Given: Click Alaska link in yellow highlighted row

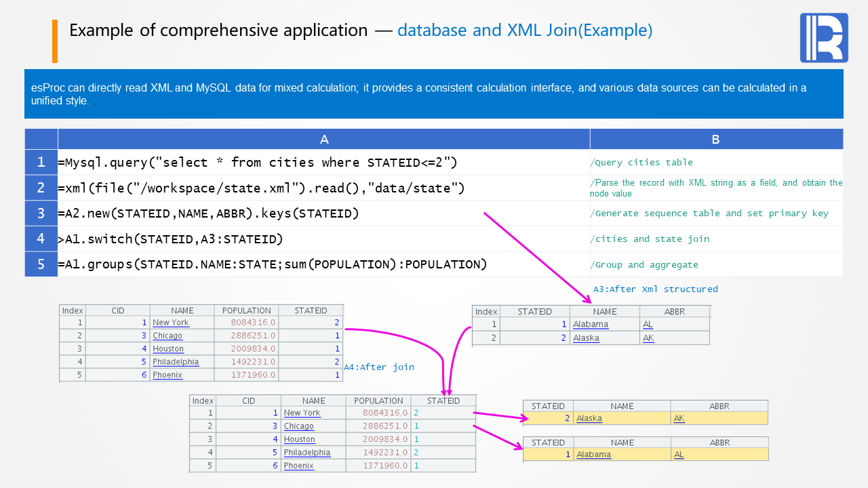Looking at the screenshot, I should coord(589,419).
